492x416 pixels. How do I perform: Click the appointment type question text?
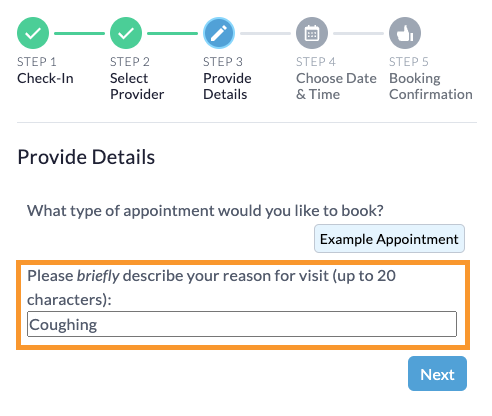click(x=205, y=211)
